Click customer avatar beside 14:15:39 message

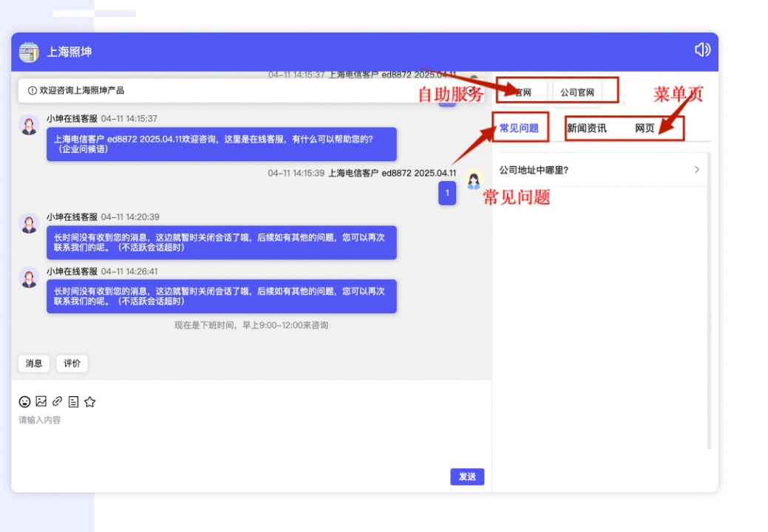coord(474,180)
